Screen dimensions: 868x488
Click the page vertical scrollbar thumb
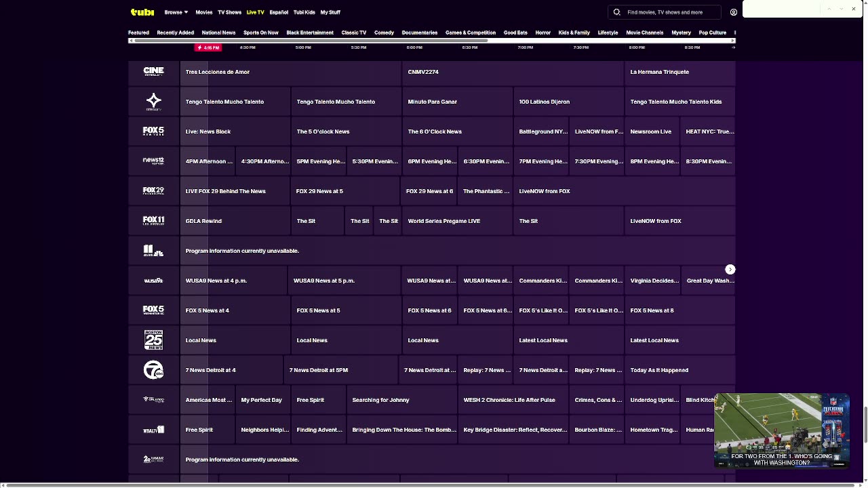click(865, 424)
